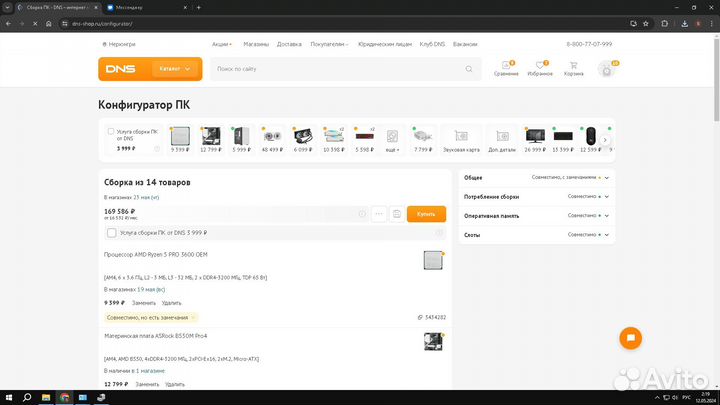Open File Explorer from the taskbar
This screenshot has width=720, height=405.
[x=46, y=398]
